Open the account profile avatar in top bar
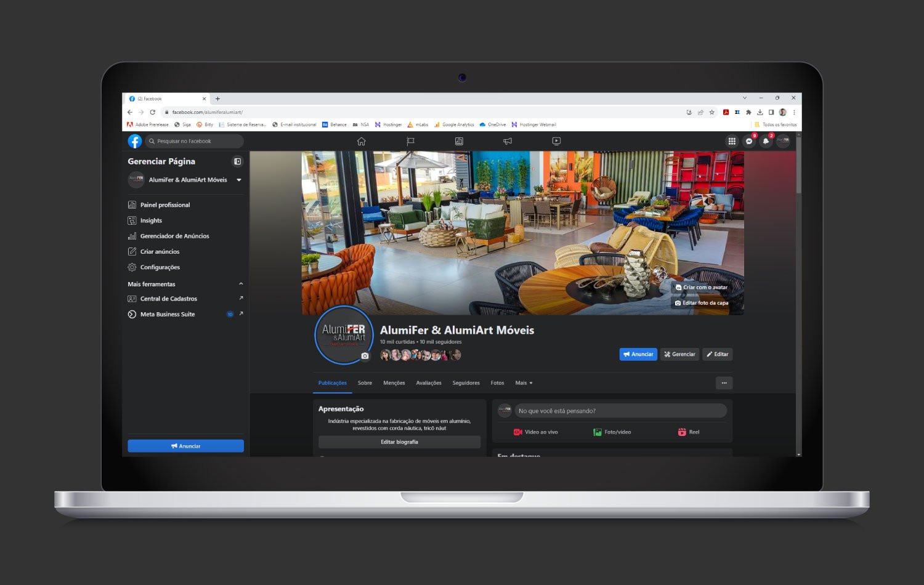The height and width of the screenshot is (585, 924). [783, 141]
